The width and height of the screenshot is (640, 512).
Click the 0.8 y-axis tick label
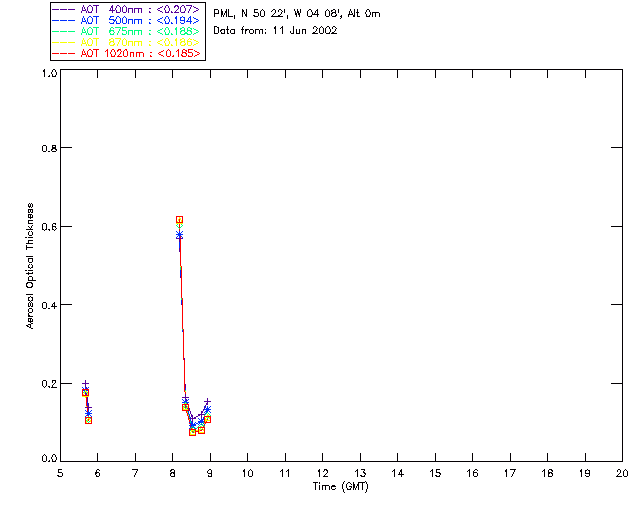coord(49,149)
